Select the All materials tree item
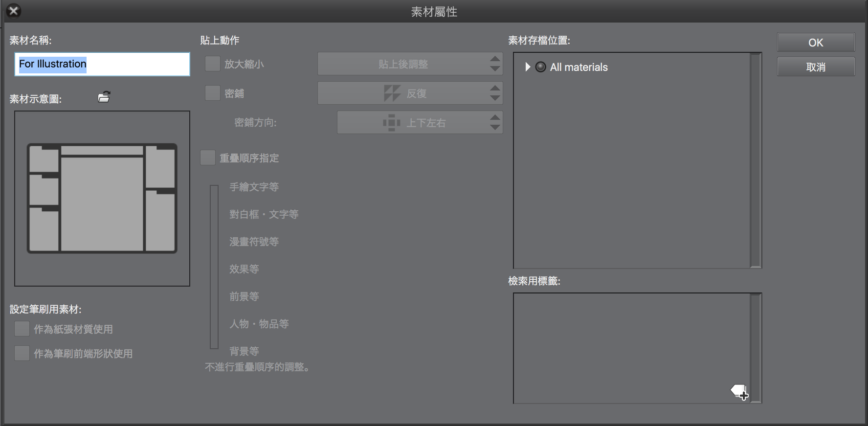This screenshot has width=868, height=426. (579, 67)
